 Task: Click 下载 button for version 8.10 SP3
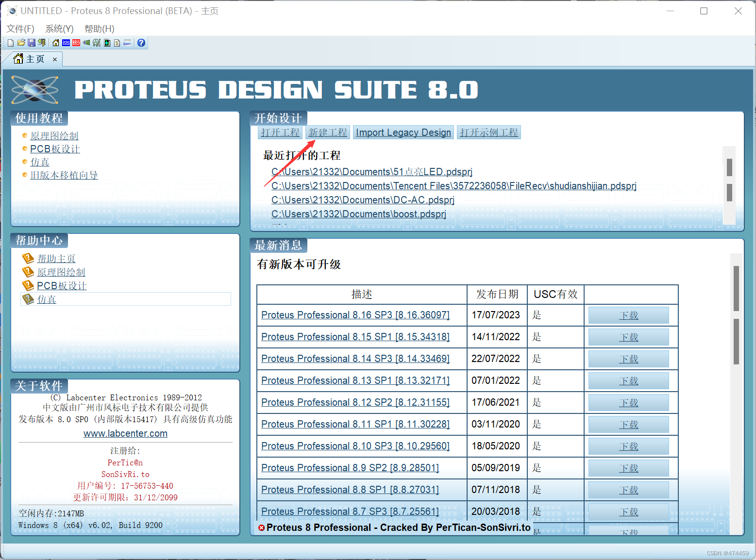point(629,446)
